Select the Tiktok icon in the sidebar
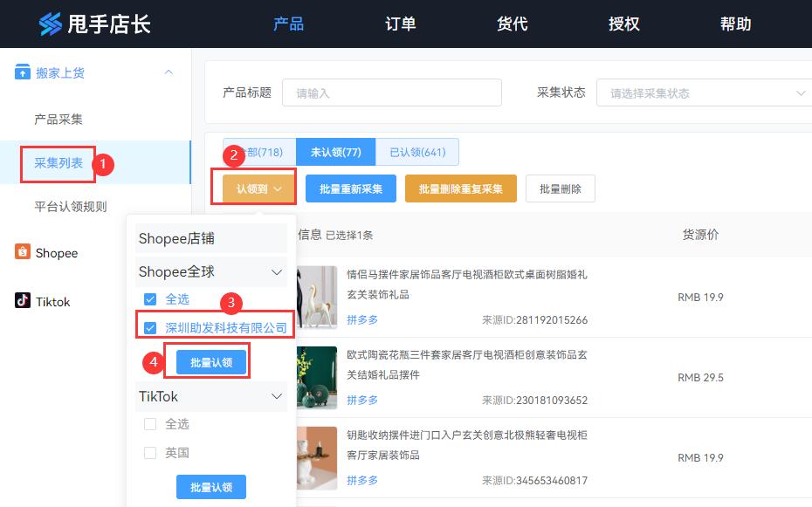Screen dimensions: 812x507 (24, 301)
